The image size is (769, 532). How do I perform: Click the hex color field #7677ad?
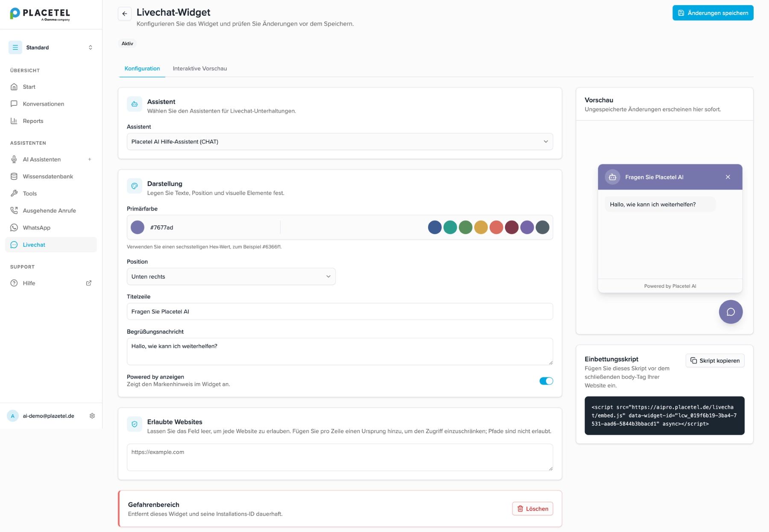pyautogui.click(x=214, y=228)
